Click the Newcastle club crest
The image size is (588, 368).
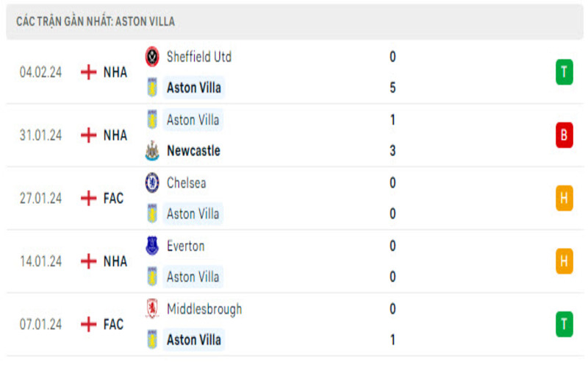[152, 151]
